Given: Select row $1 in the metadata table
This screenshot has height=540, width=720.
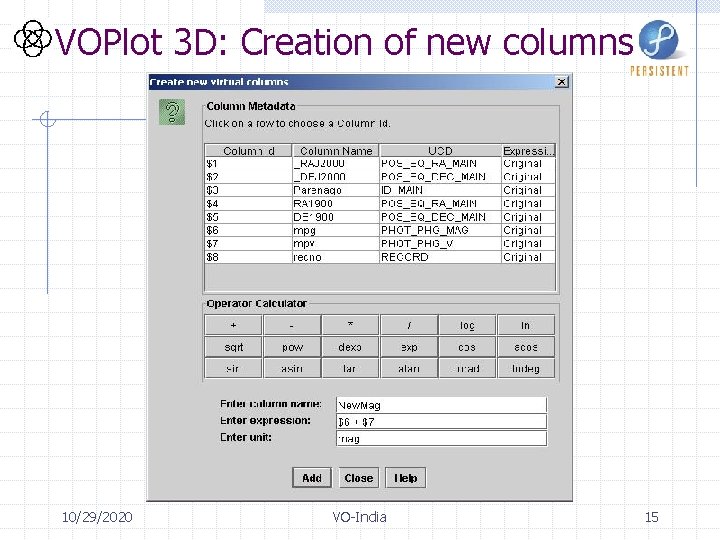Looking at the screenshot, I should [380, 163].
